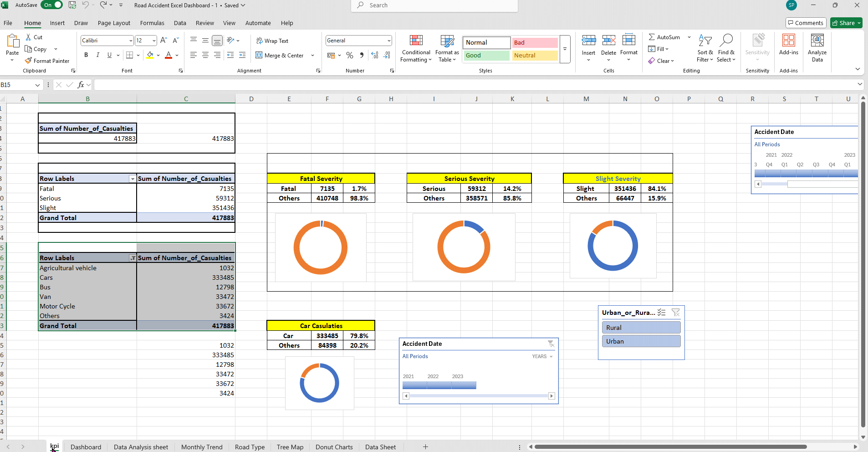Open the AutoSum dropdown arrow

689,37
